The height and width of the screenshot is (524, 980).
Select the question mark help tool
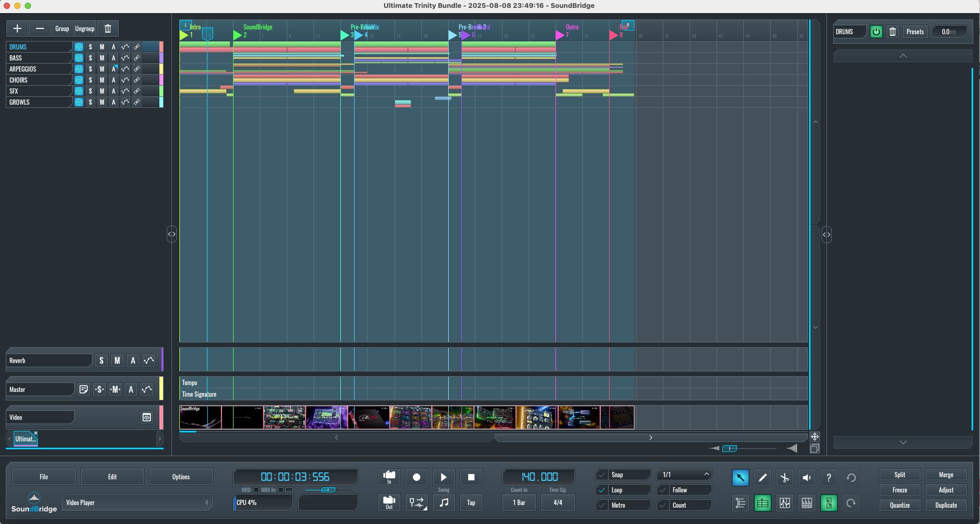[829, 478]
